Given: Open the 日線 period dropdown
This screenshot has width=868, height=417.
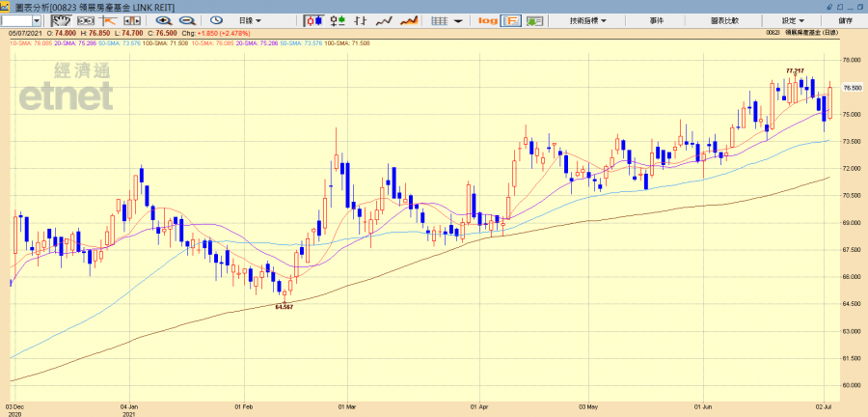Looking at the screenshot, I should click(251, 20).
